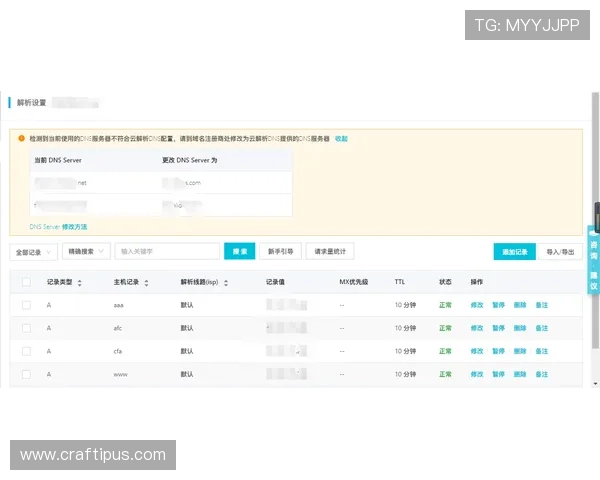Focus the 输入关键字 keyword search field
The image size is (600, 480).
point(167,252)
